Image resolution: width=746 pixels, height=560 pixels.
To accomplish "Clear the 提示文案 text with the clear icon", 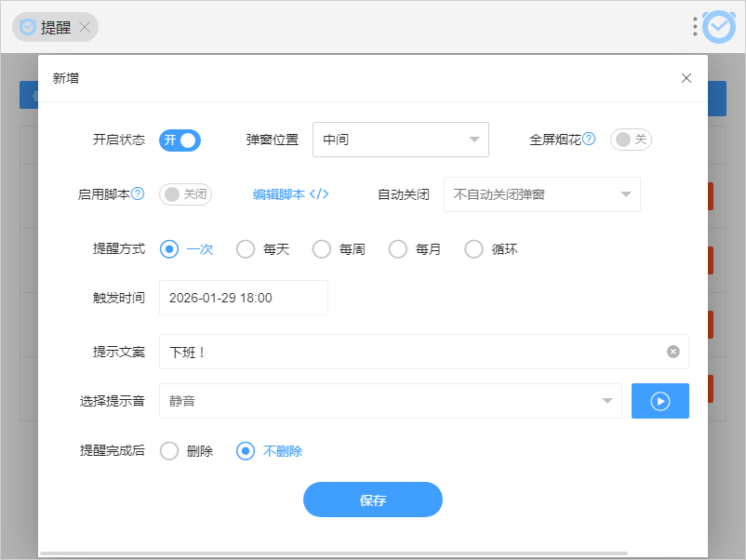I will click(673, 352).
